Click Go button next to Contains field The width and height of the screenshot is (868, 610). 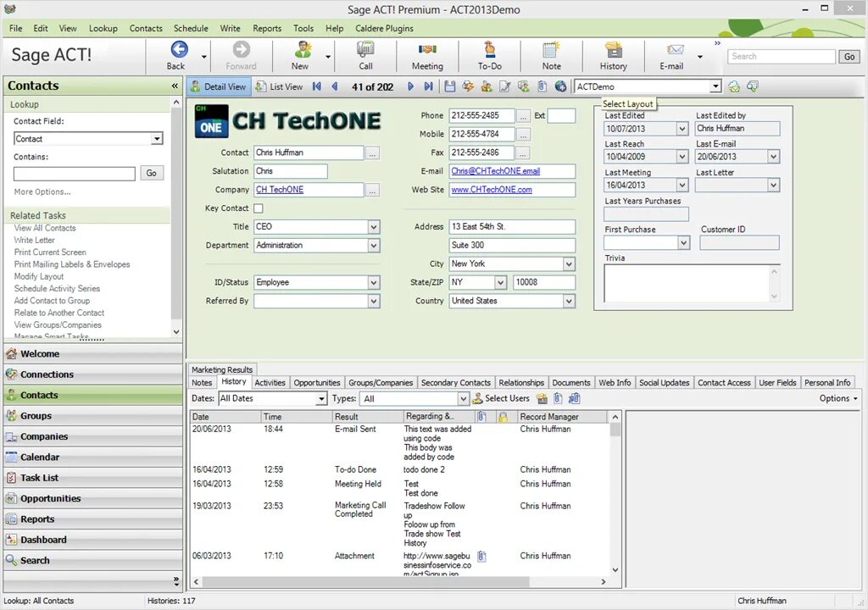[152, 174]
